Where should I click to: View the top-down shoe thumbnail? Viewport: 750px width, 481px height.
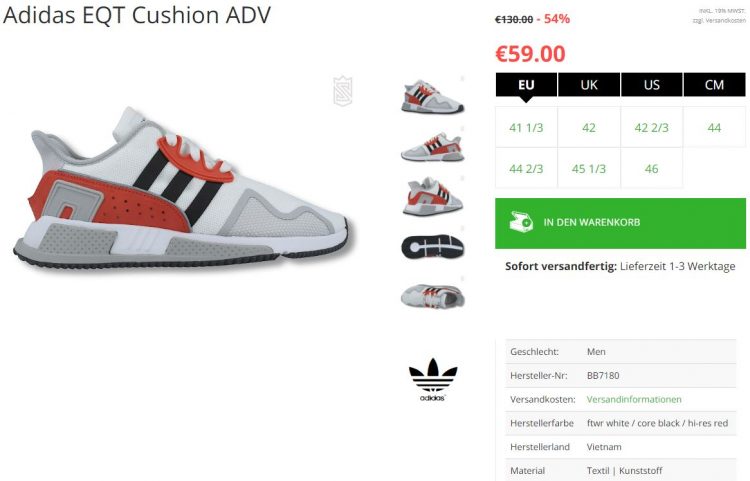coord(432,296)
